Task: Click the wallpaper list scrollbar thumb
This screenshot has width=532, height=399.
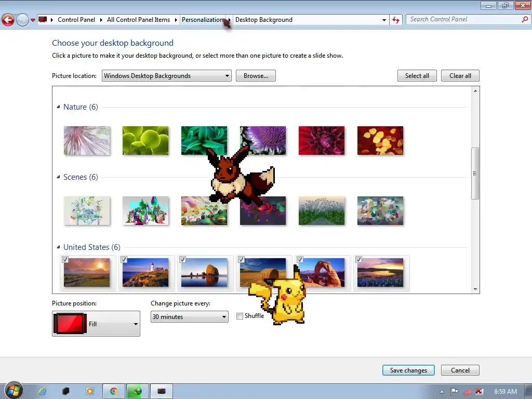Action: click(x=475, y=174)
